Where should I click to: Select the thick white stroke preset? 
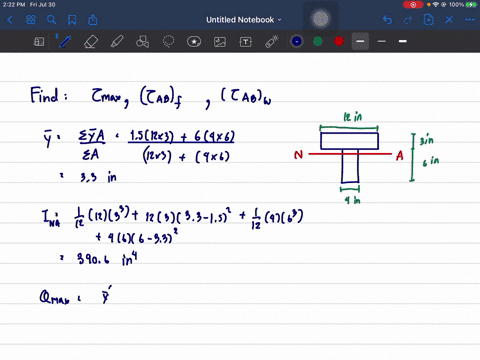pos(403,41)
